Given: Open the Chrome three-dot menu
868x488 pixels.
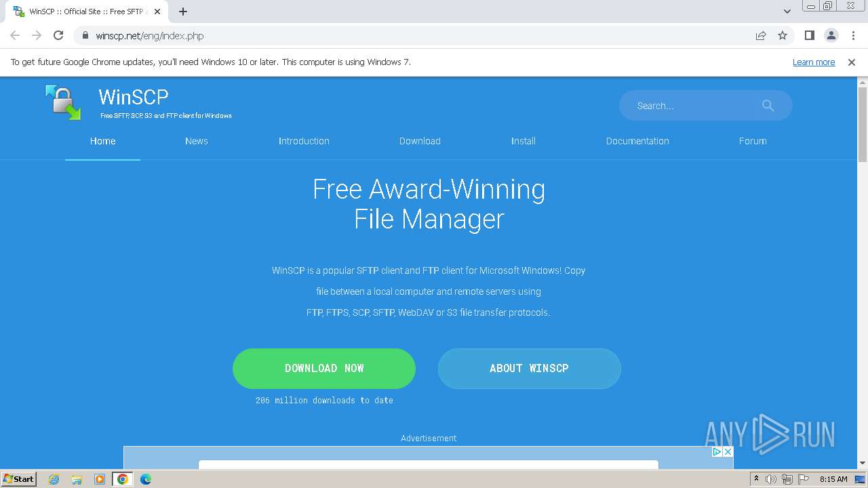Looking at the screenshot, I should (853, 36).
